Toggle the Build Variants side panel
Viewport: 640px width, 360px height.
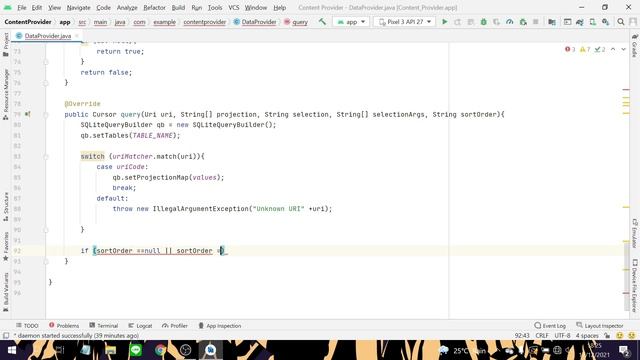click(6, 292)
